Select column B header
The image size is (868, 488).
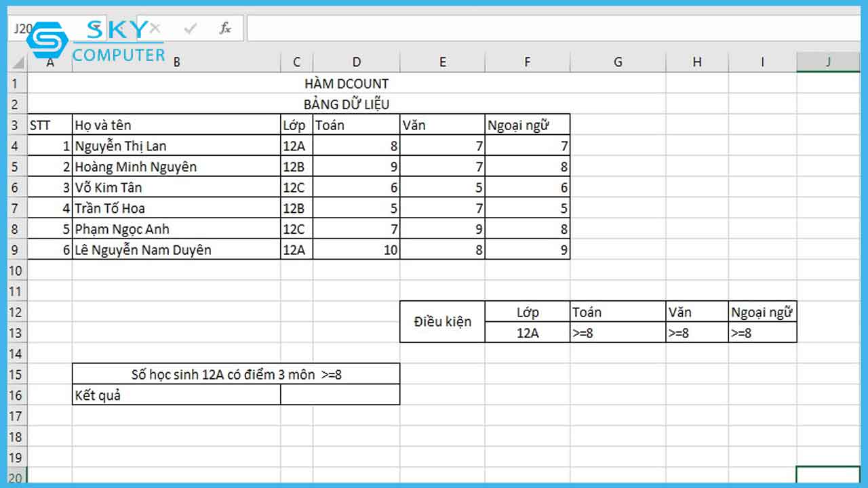click(x=176, y=62)
